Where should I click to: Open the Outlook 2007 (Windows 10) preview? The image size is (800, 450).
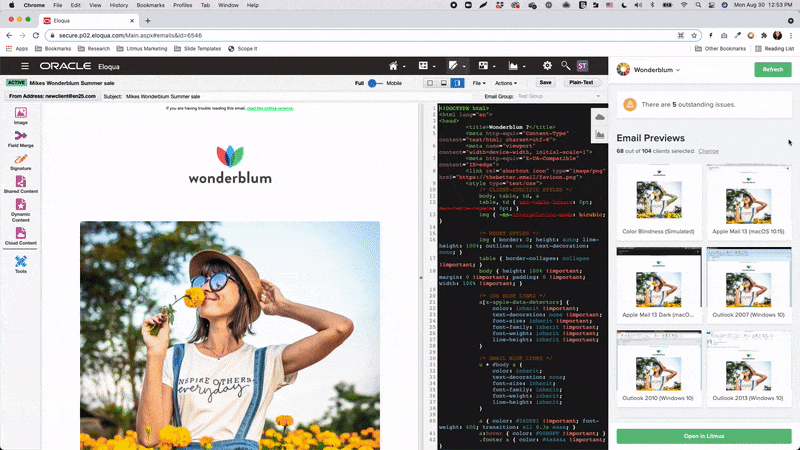748,285
